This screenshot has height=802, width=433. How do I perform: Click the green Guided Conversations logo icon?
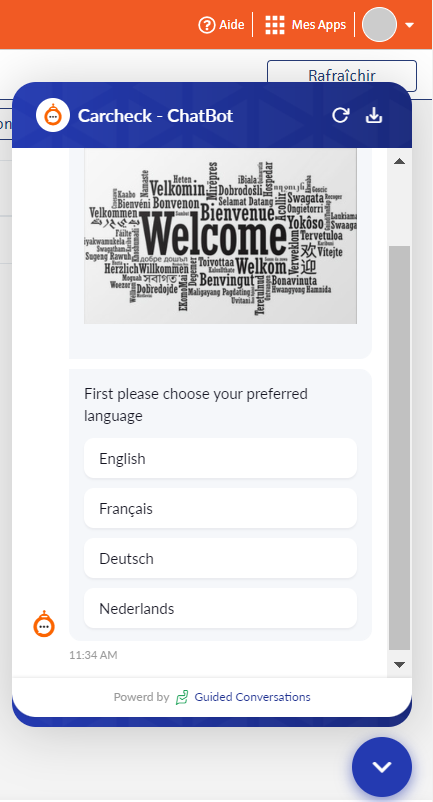click(182, 697)
